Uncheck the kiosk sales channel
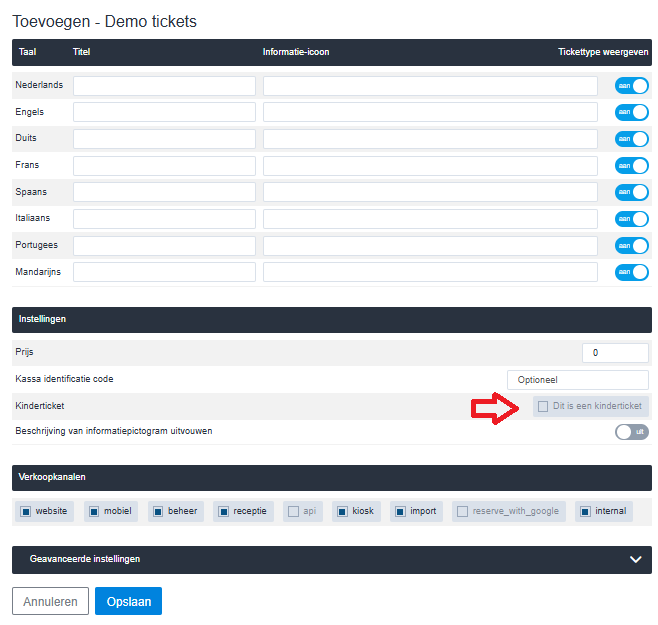 coord(342,511)
